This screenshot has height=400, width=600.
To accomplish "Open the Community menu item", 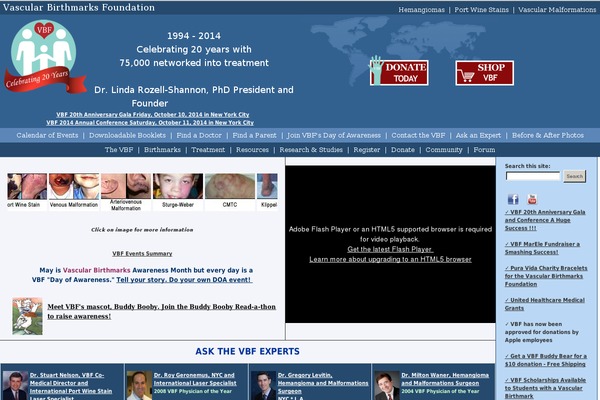I will pos(444,150).
